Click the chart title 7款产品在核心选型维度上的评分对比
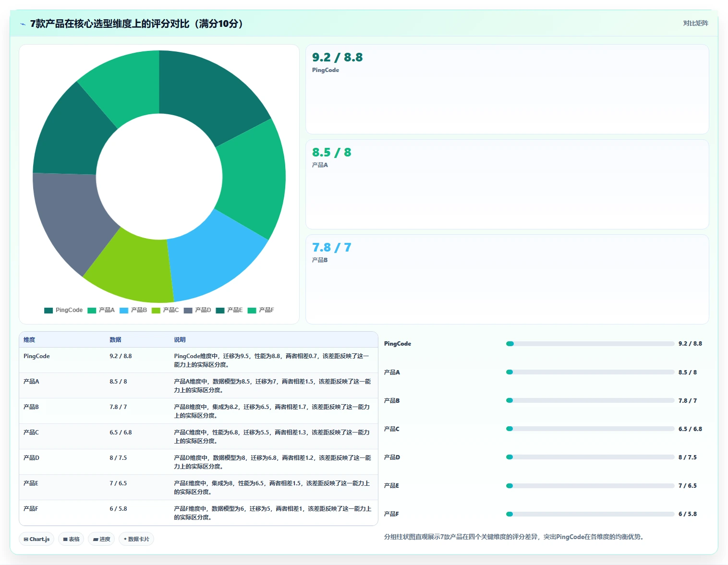Viewport: 728px width, 565px height. tap(137, 24)
